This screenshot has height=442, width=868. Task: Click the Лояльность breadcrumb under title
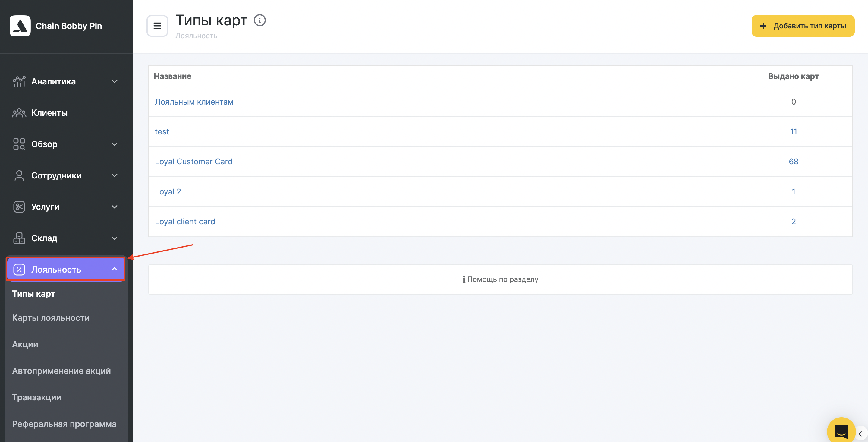click(196, 36)
